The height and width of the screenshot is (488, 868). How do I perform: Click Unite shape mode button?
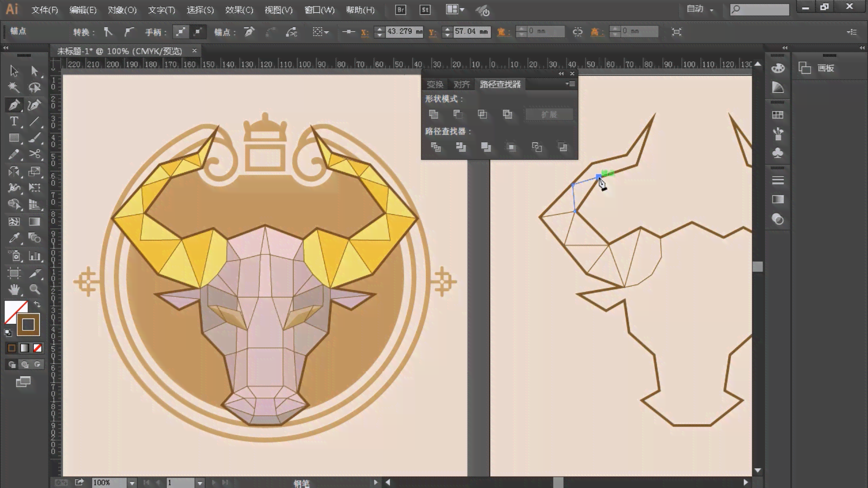pyautogui.click(x=434, y=114)
